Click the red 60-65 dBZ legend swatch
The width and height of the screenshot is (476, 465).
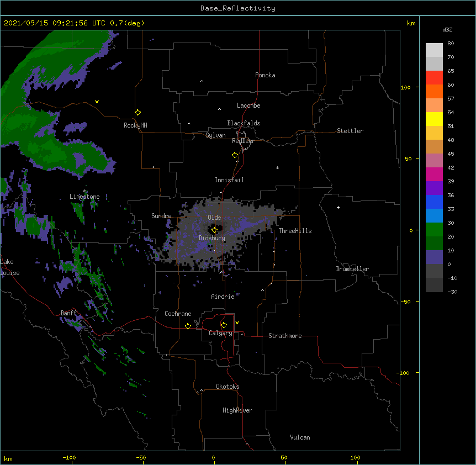pos(434,77)
